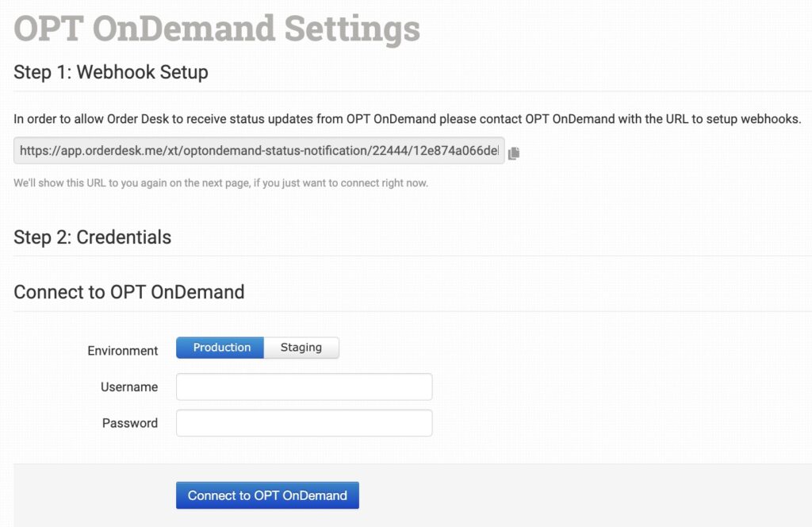This screenshot has width=812, height=527.
Task: Click the webhook setup instruction sentence
Action: coord(408,119)
